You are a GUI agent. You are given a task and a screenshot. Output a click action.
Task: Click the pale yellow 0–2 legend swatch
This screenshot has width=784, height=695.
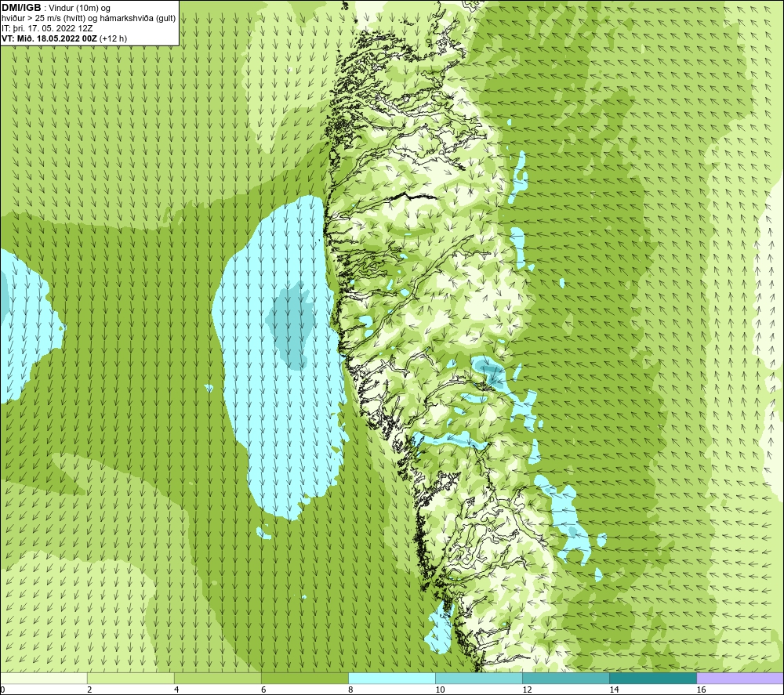click(44, 678)
